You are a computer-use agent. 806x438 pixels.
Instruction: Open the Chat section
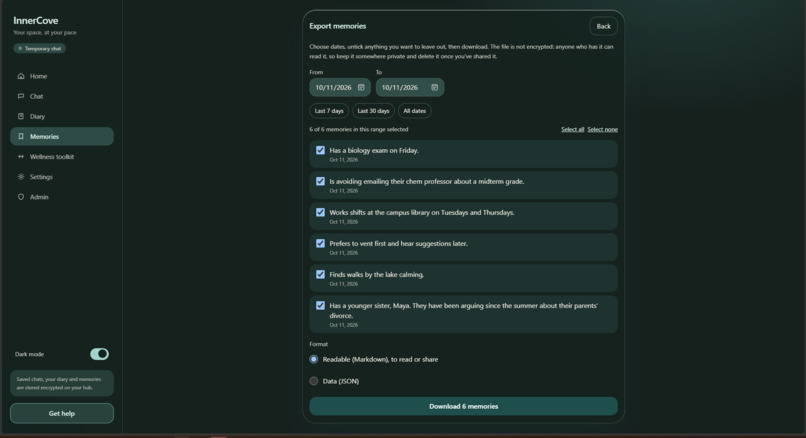tap(62, 96)
